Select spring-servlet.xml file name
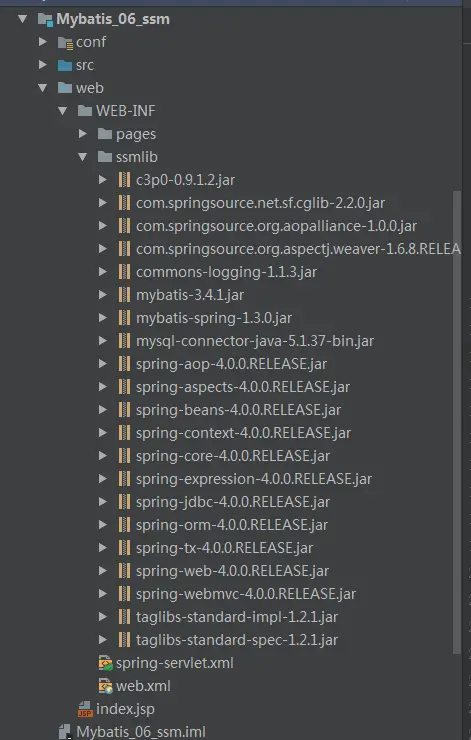This screenshot has height=740, width=471. click(175, 663)
